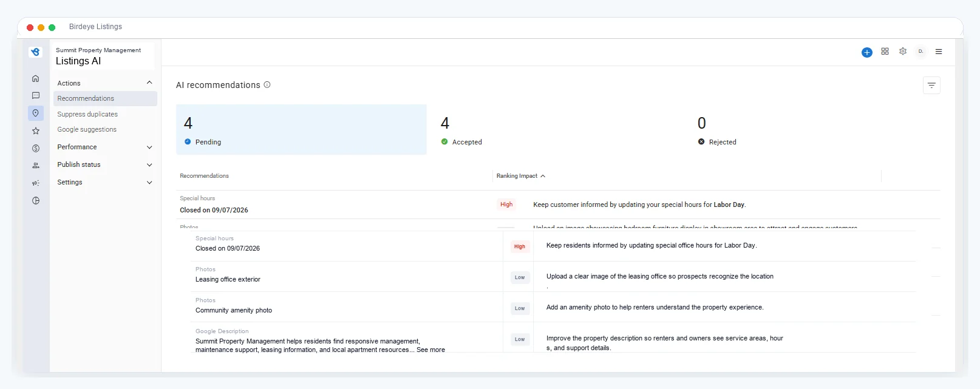The image size is (980, 389).
Task: Open Google suggestions menu item
Action: tap(87, 129)
